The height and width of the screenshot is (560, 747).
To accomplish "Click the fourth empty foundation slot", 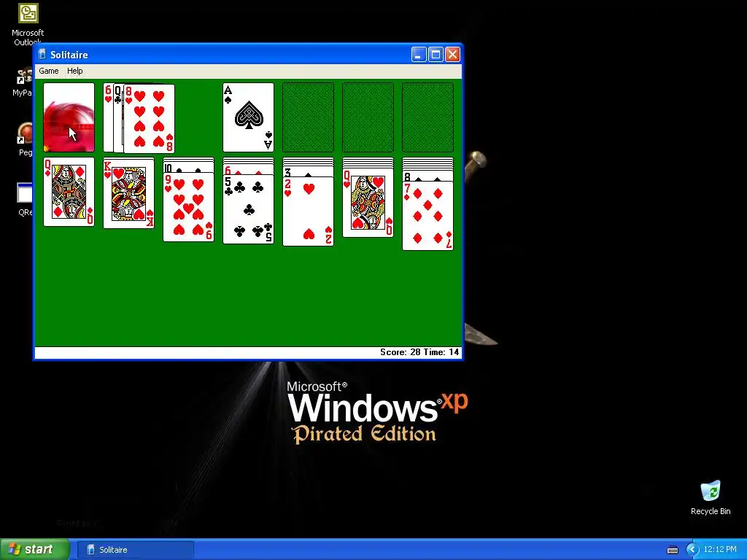I will pyautogui.click(x=427, y=117).
